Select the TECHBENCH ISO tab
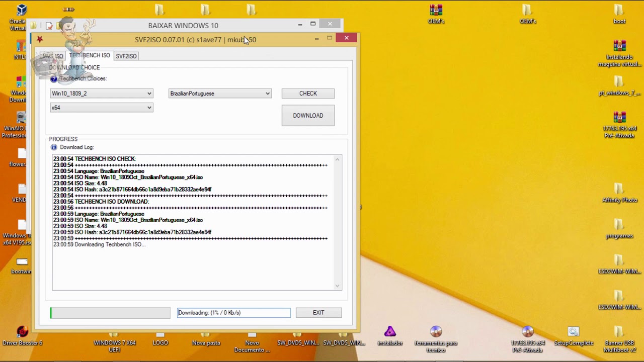Screen dimensions: 644x362 click(90, 55)
